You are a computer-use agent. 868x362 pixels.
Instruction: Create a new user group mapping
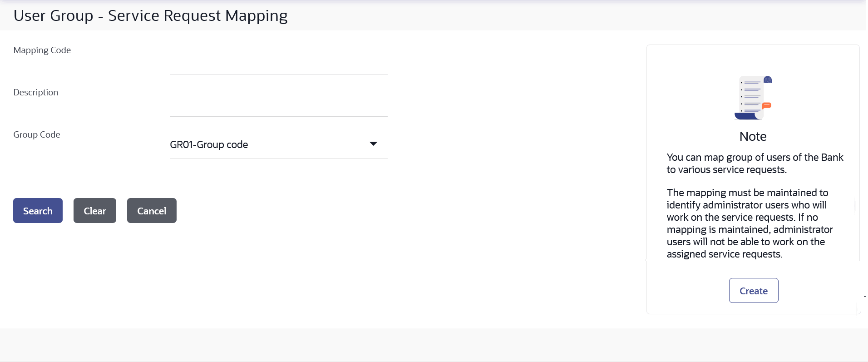click(x=754, y=291)
